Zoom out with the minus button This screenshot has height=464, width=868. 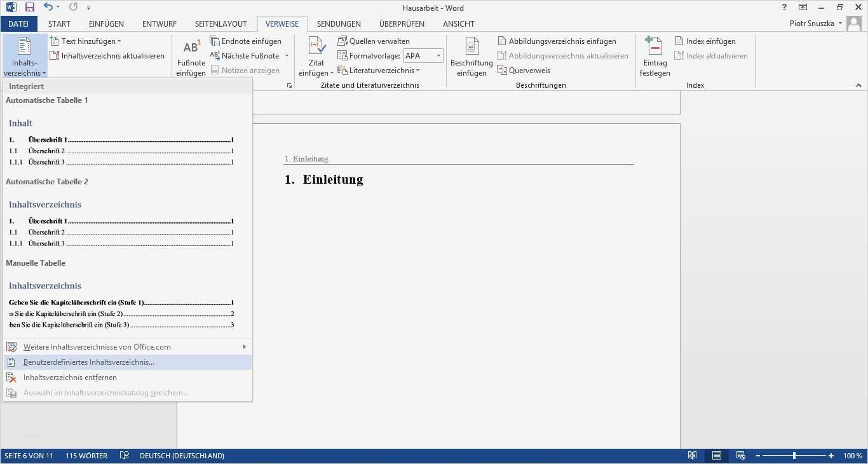click(757, 456)
